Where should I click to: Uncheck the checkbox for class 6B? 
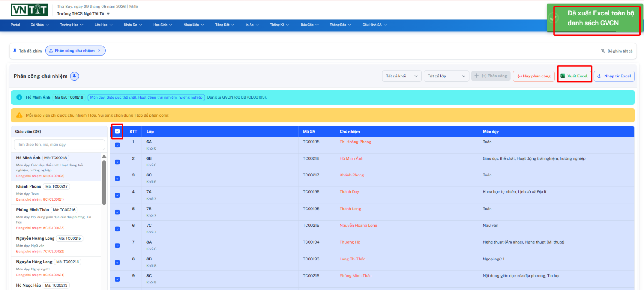click(x=117, y=162)
